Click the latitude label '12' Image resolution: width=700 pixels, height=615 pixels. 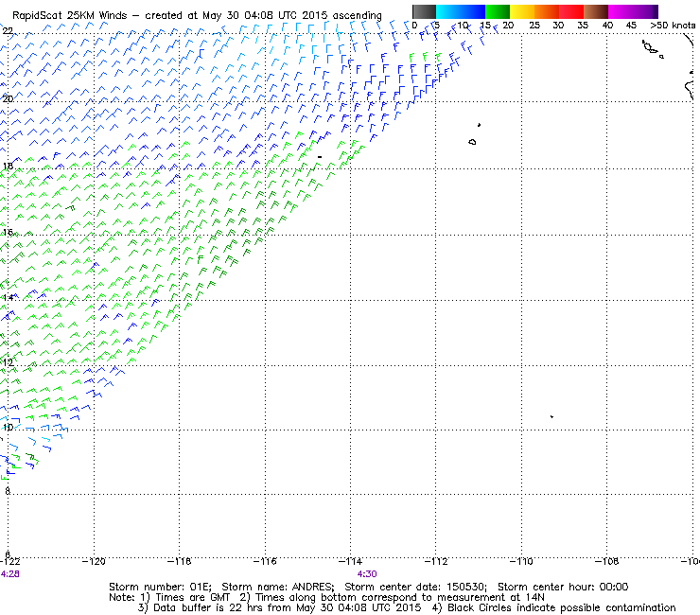(x=8, y=362)
